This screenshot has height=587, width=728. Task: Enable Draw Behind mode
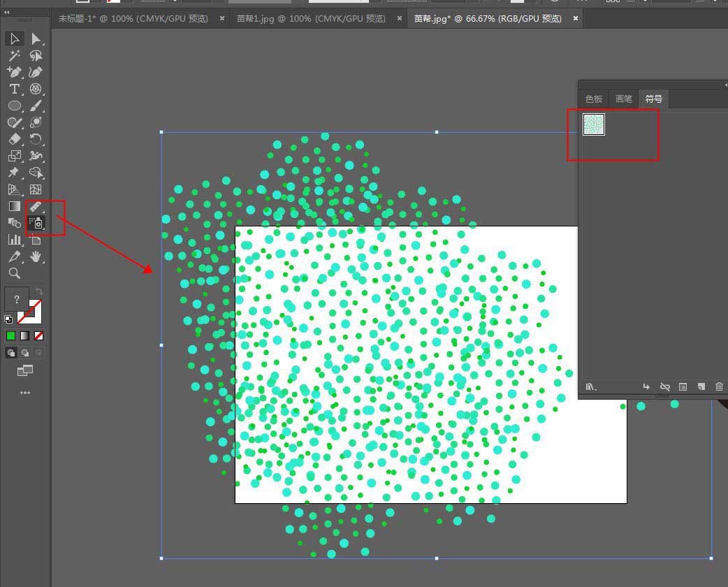tap(24, 353)
